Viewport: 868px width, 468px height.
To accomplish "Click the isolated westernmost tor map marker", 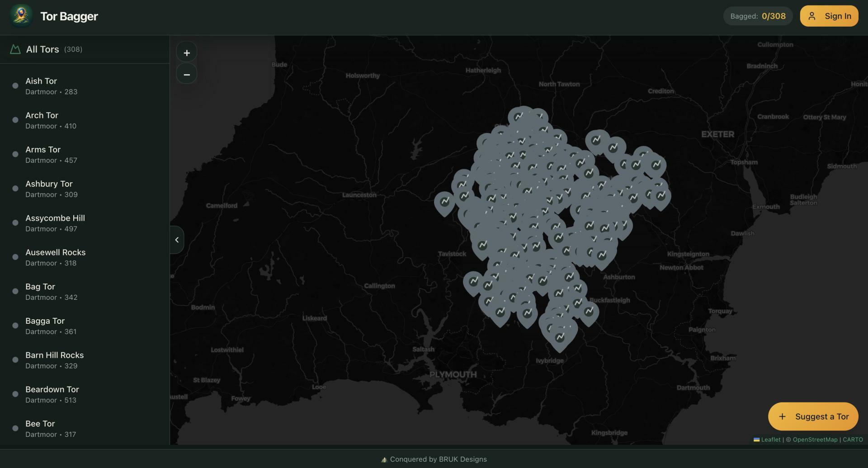I will pyautogui.click(x=444, y=202).
